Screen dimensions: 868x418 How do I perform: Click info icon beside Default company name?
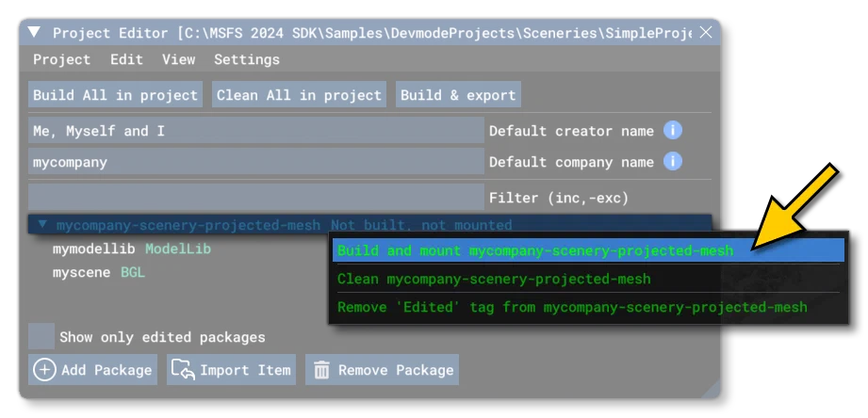[673, 162]
